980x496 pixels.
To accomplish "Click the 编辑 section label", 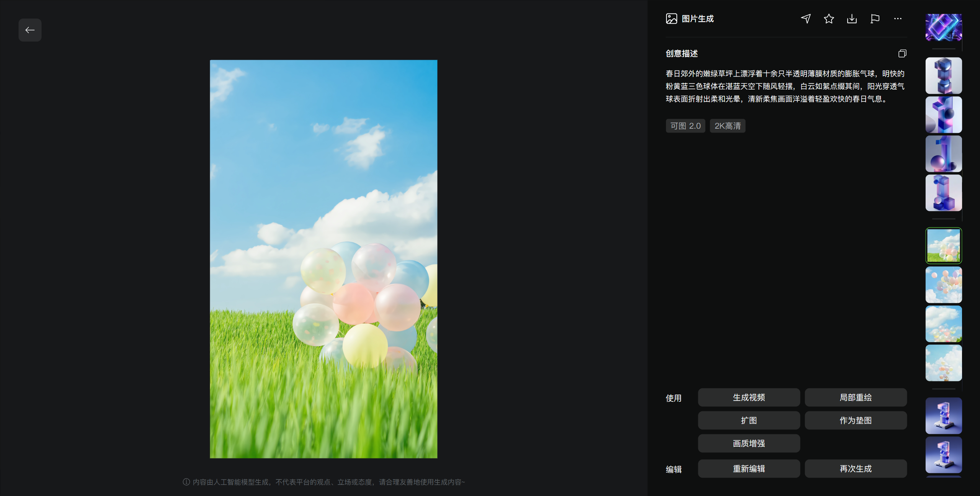I will 674,469.
